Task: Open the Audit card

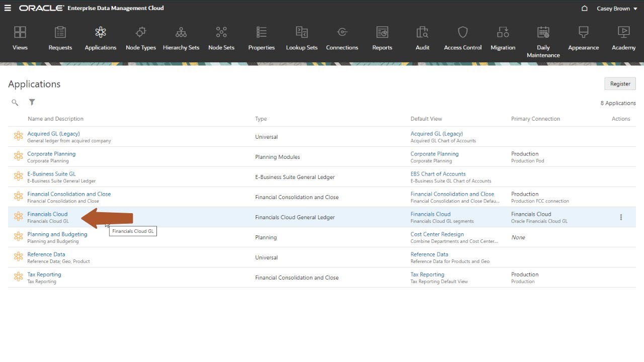Action: [423, 39]
